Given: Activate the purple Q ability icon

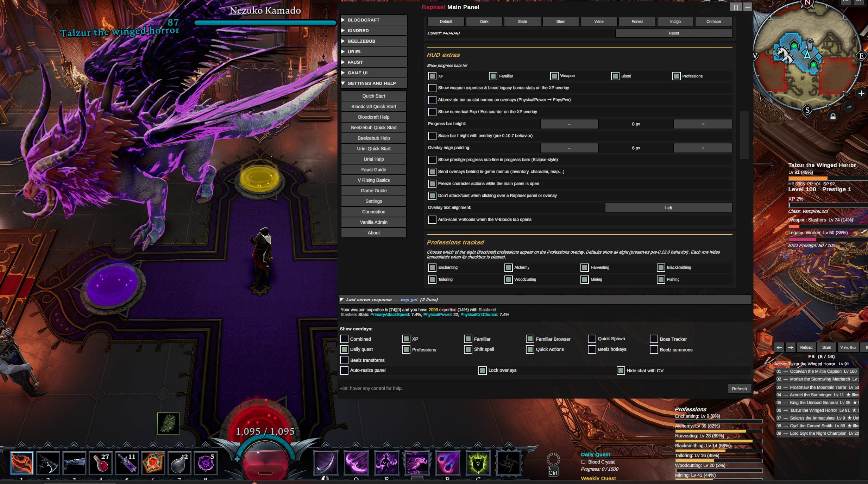Looking at the screenshot, I should coord(356,463).
